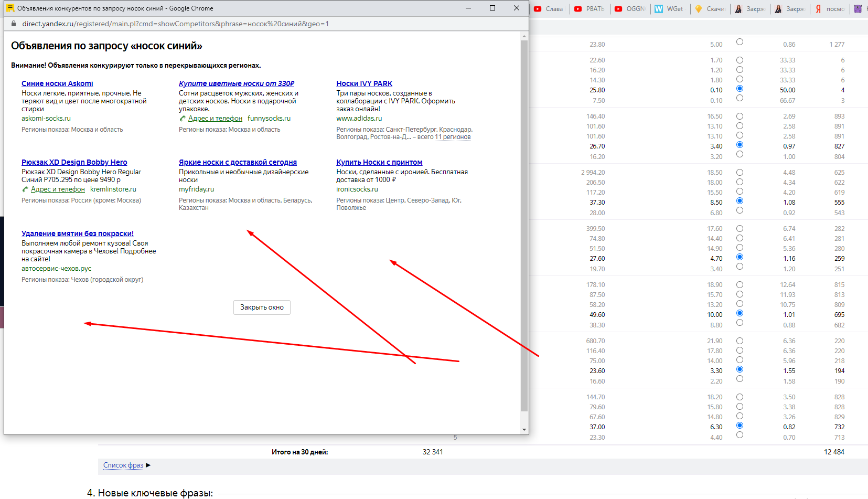
Task: Open the Носки IVY PARK ad link
Action: click(365, 83)
